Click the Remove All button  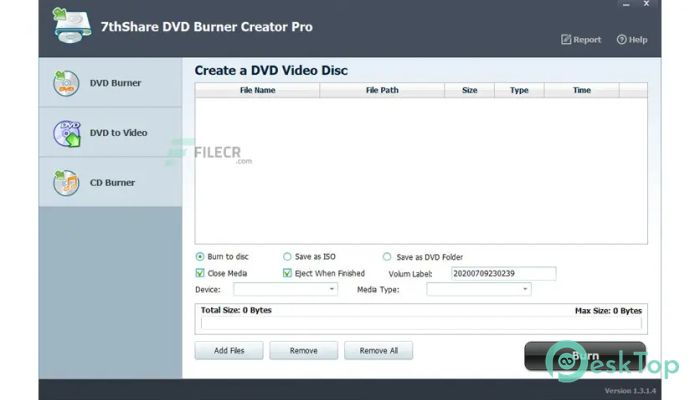[379, 351]
